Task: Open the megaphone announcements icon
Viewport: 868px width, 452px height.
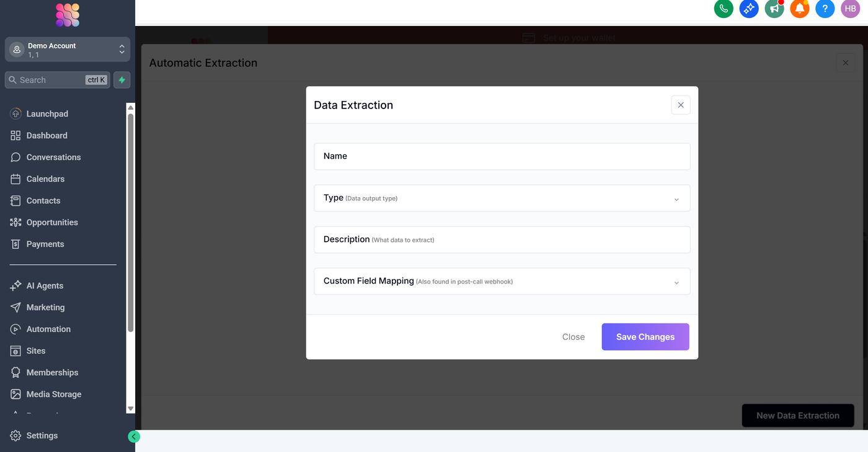Action: (774, 9)
